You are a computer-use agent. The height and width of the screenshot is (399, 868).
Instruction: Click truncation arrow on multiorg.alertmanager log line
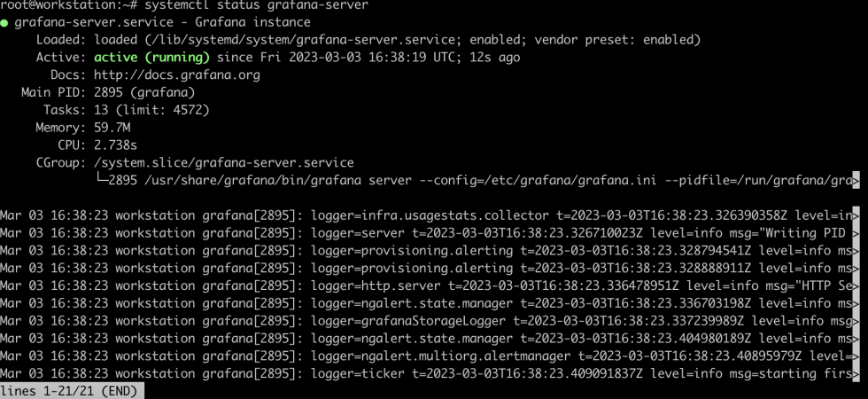pyautogui.click(x=856, y=356)
